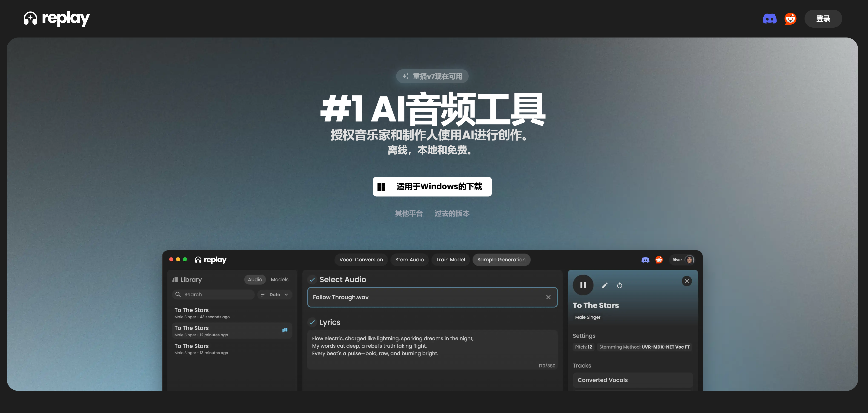Click the sort lines icon beside Date
Image resolution: width=868 pixels, height=413 pixels.
point(263,294)
